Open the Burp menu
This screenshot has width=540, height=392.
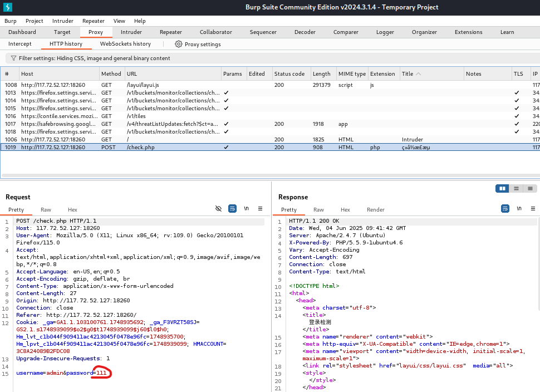coord(11,21)
